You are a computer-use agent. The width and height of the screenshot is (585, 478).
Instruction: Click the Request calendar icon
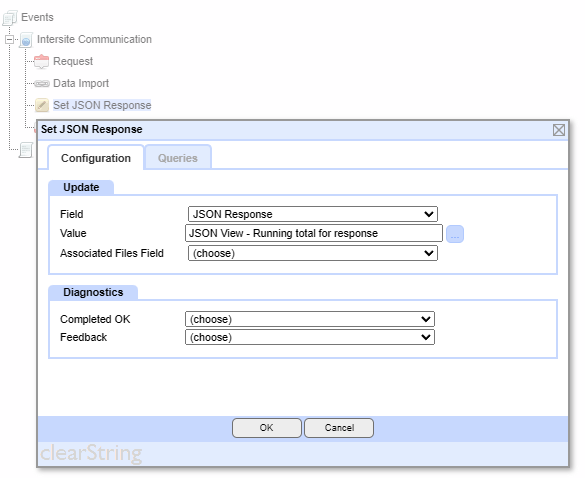pos(41,62)
